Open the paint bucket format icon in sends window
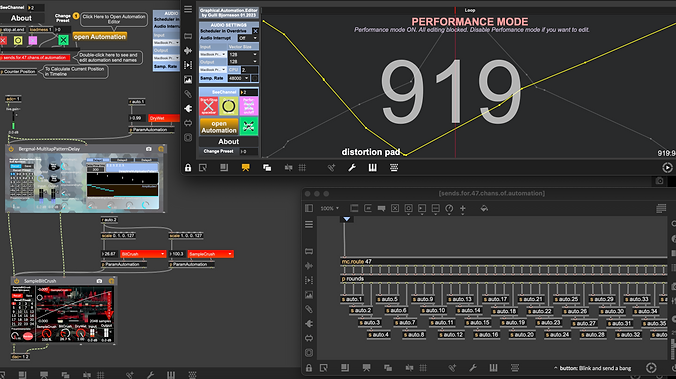The width and height of the screenshot is (676, 379). pyautogui.click(x=484, y=208)
